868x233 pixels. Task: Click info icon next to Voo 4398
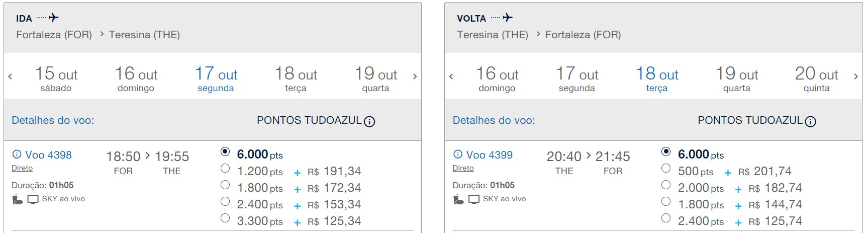coord(17,154)
